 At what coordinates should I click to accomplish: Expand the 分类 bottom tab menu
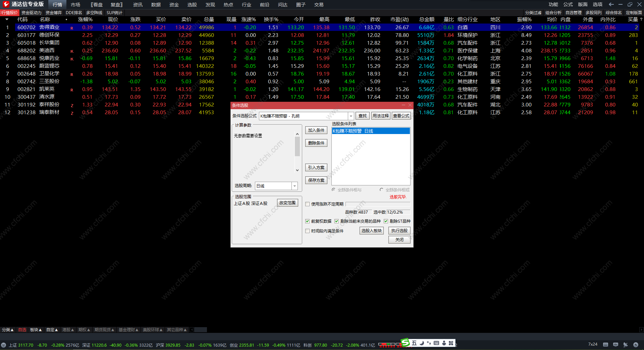coord(8,330)
